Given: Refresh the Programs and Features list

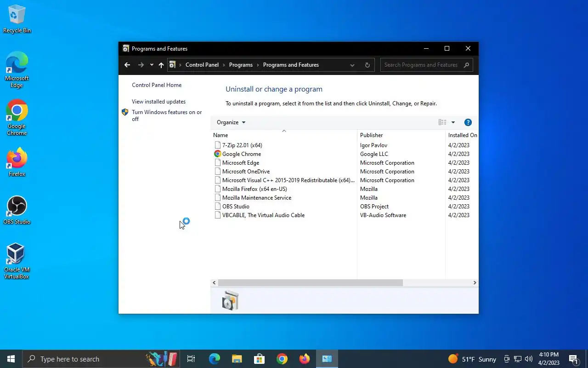Looking at the screenshot, I should (x=367, y=65).
